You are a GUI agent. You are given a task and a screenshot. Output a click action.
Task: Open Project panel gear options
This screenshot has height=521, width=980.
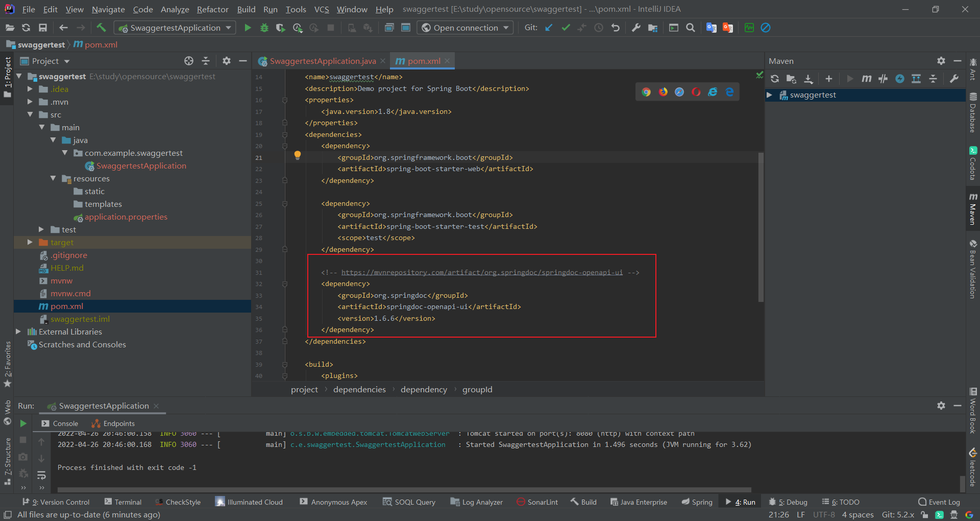(x=227, y=61)
